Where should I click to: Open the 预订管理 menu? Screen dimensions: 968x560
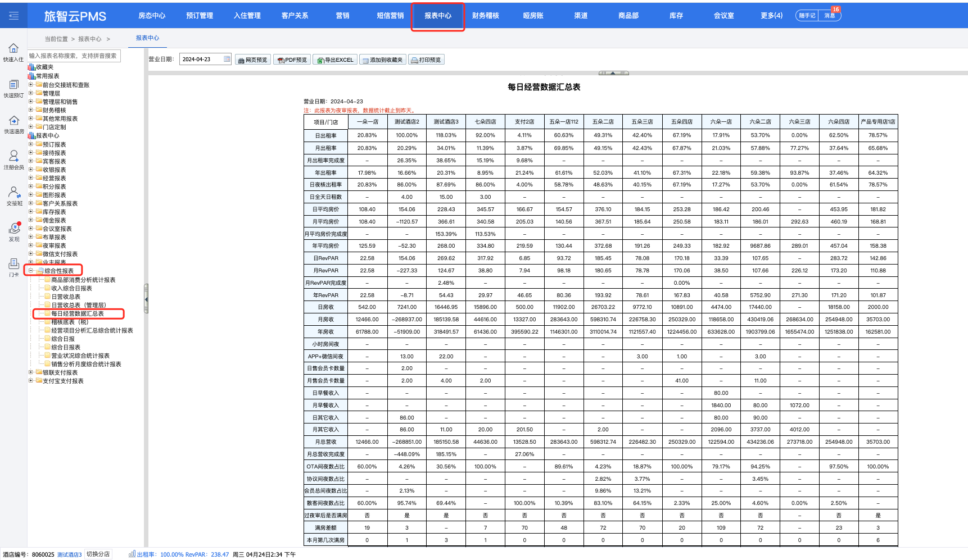point(200,16)
